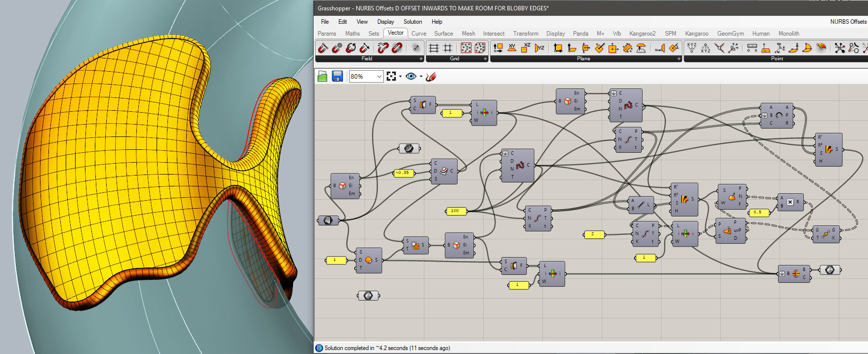868x354 pixels.
Task: Open the Zoom Extents dropdown arrow
Action: [400, 77]
